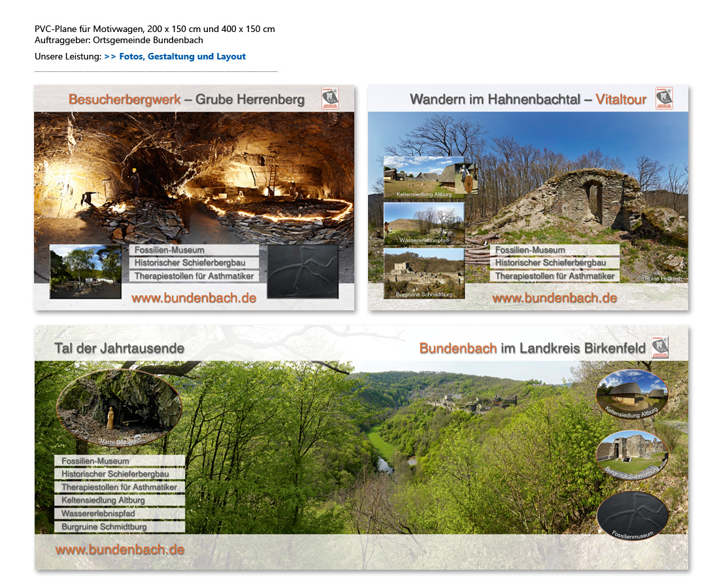Click the 'Unsere Leistung:' label

(68, 56)
